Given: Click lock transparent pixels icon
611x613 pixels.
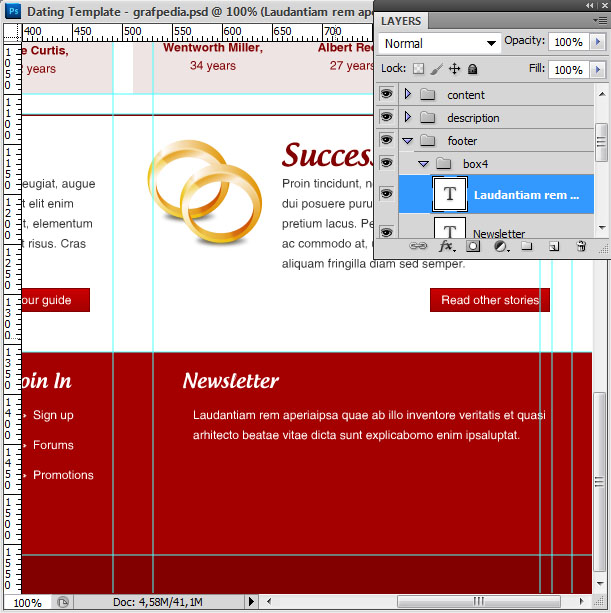Looking at the screenshot, I should (x=418, y=69).
